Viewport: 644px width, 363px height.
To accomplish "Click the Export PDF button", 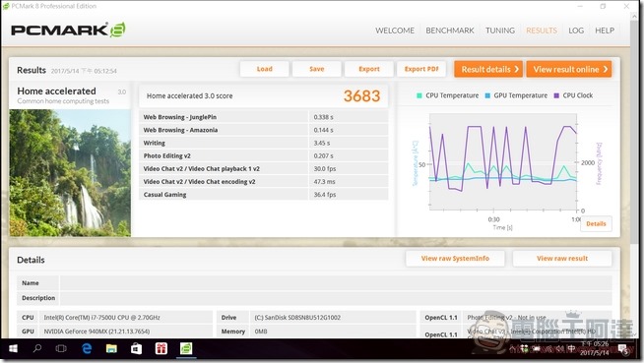I will (421, 69).
